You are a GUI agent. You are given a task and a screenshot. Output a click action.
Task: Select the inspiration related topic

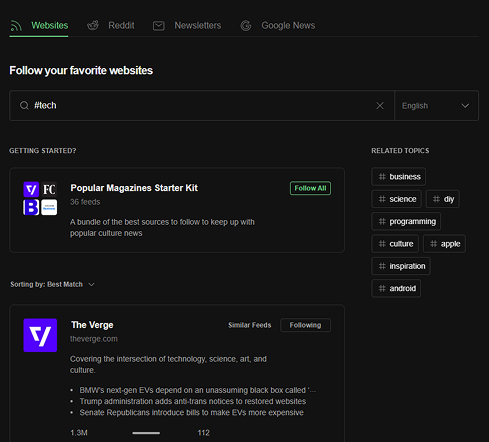coord(401,266)
